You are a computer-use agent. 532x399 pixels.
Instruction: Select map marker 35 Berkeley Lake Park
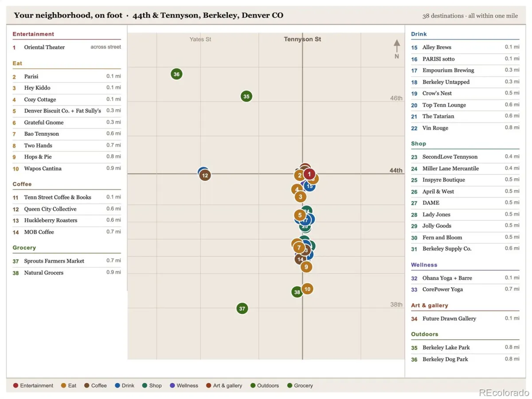coord(246,96)
